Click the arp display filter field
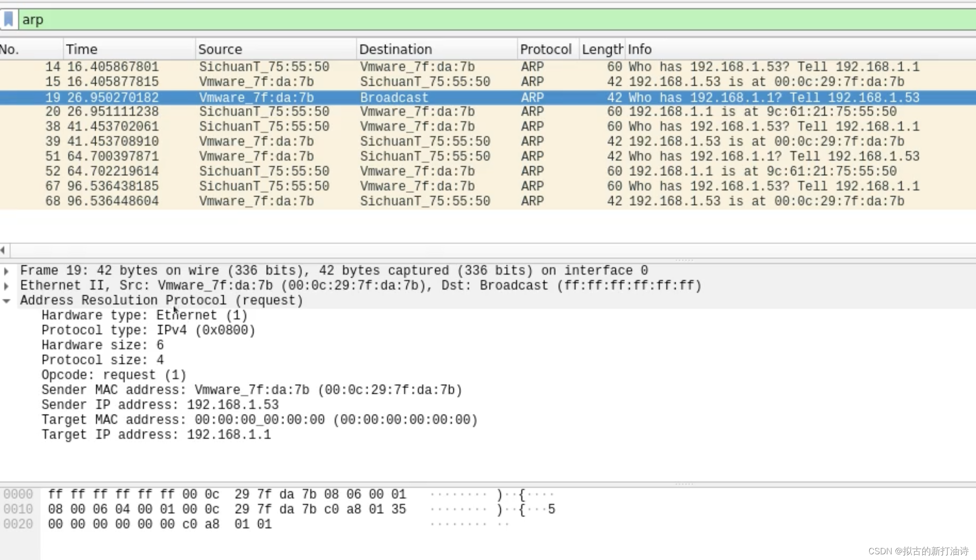Image resolution: width=976 pixels, height=560 pixels. 497,19
